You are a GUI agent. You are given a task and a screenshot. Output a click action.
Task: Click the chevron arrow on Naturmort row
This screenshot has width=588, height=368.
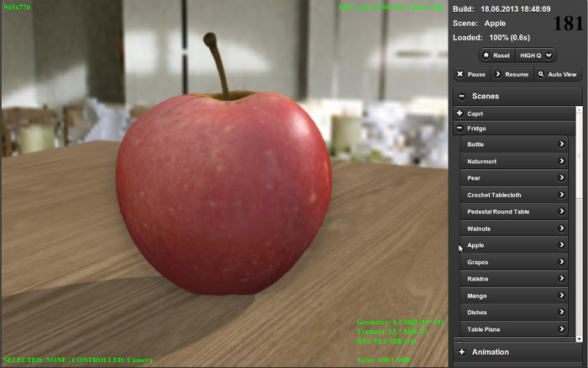561,161
